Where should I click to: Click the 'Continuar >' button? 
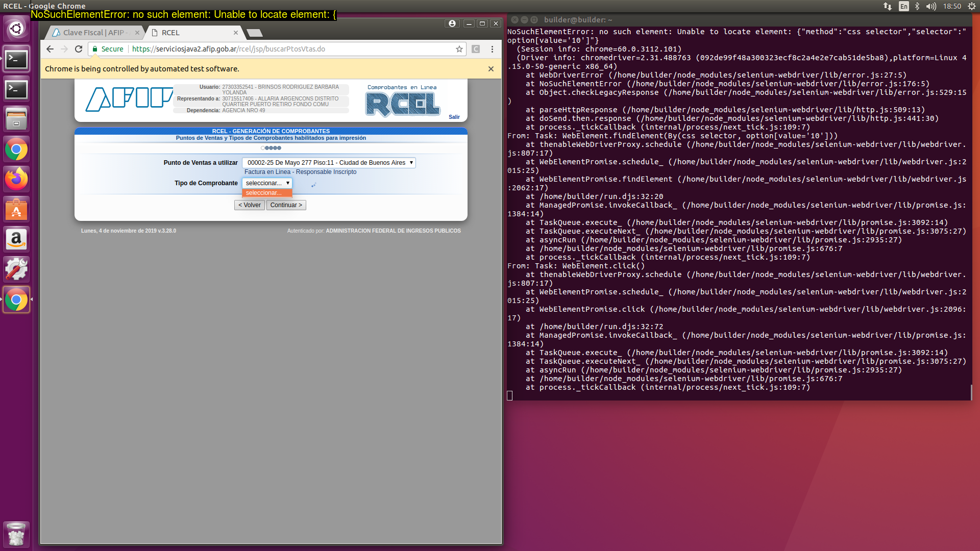[286, 205]
